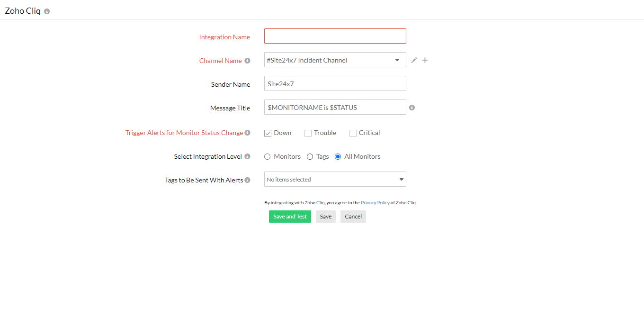Choose the All Monitors radio option
Screen dimensions: 644x317
pyautogui.click(x=338, y=157)
